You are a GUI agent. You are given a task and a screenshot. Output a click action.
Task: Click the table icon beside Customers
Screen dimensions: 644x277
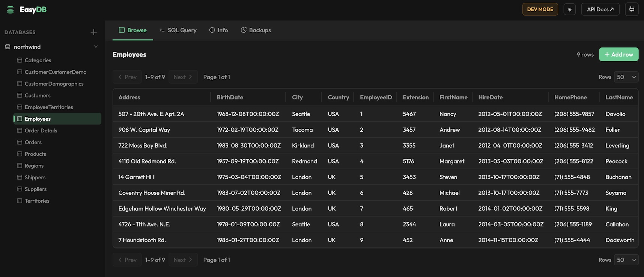(20, 95)
